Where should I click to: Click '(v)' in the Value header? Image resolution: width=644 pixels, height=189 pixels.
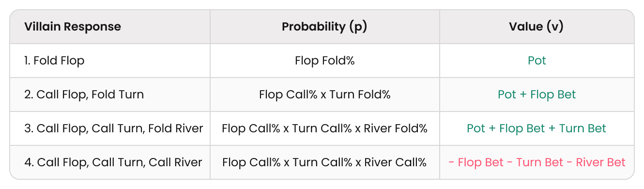(x=554, y=27)
